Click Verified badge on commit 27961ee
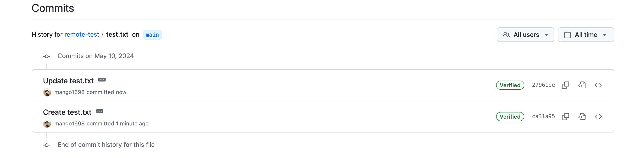The width and height of the screenshot is (644, 158). pyautogui.click(x=510, y=85)
